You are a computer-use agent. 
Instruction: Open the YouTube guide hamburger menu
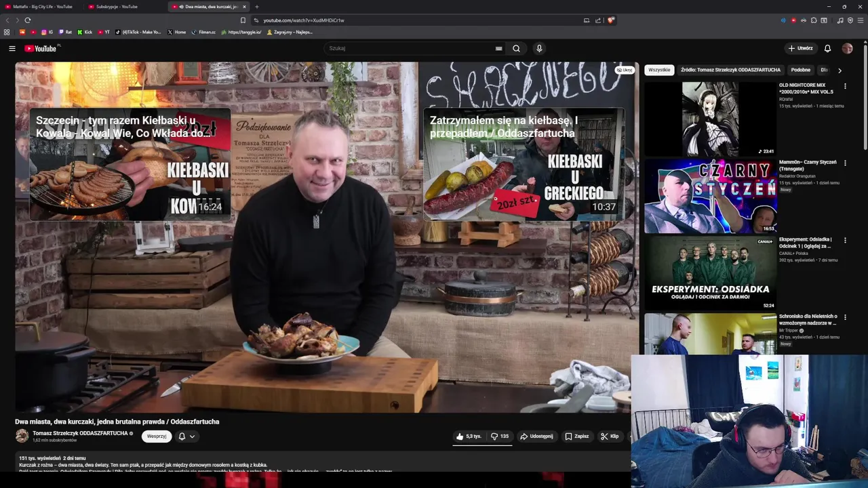[12, 48]
